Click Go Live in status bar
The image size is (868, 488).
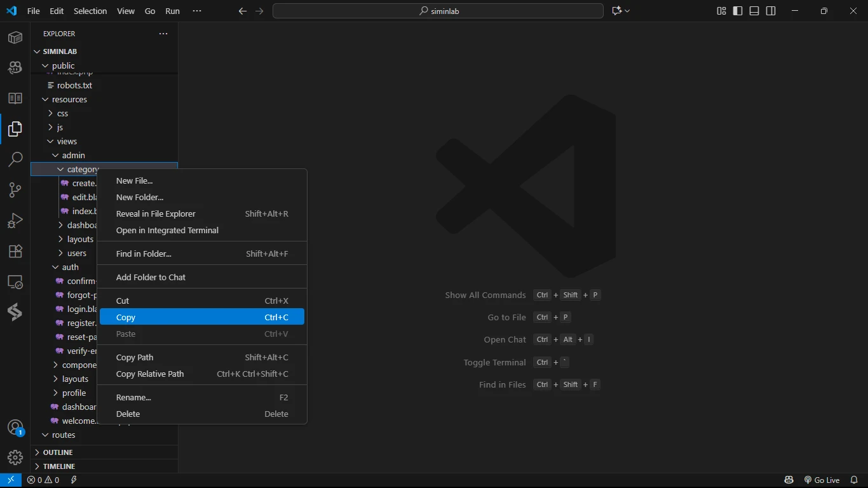point(822,480)
